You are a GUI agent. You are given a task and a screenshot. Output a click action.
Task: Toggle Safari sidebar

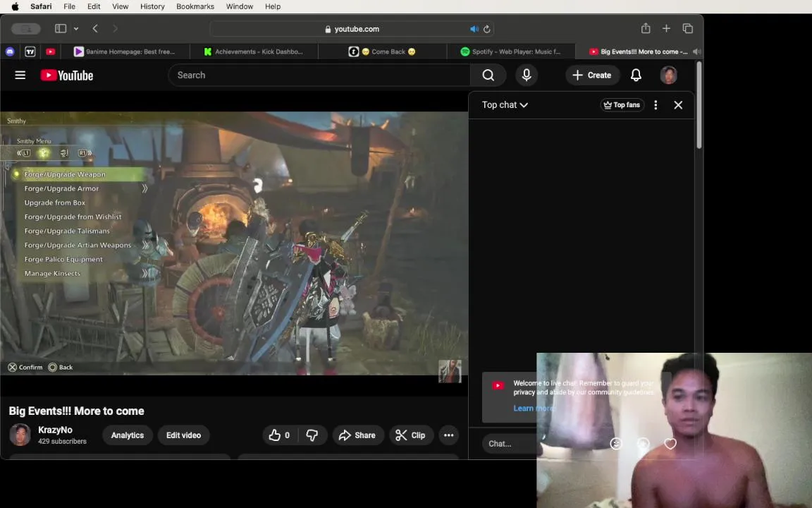click(x=61, y=28)
